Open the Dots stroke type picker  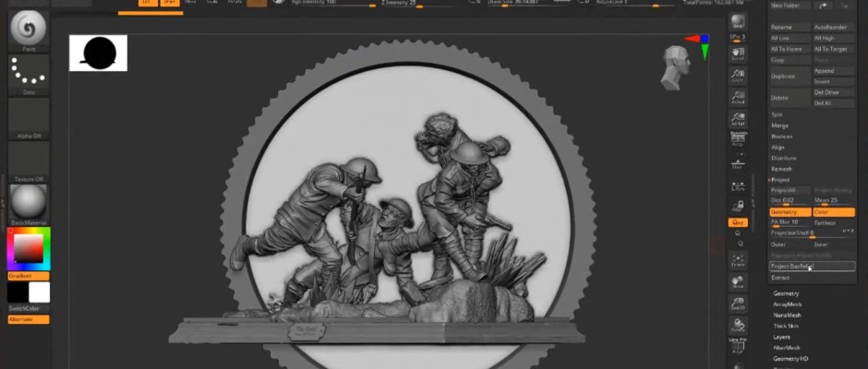pos(28,74)
